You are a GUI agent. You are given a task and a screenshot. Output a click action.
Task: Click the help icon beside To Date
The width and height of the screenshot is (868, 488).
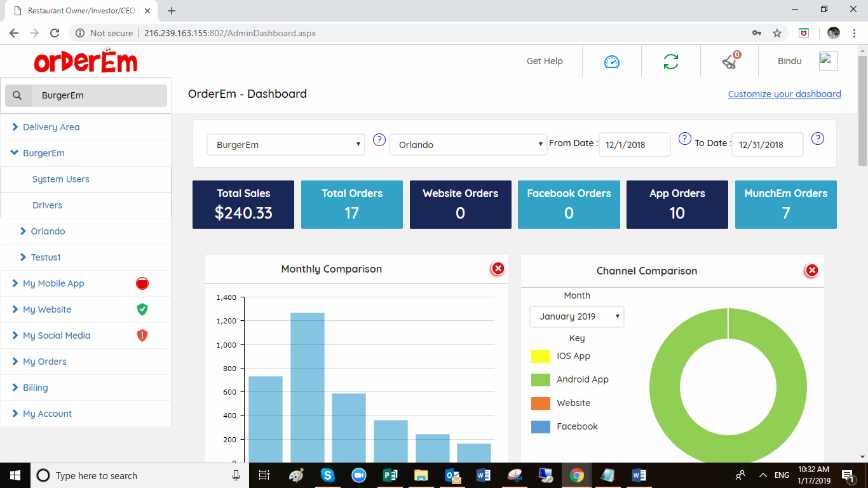tap(818, 139)
